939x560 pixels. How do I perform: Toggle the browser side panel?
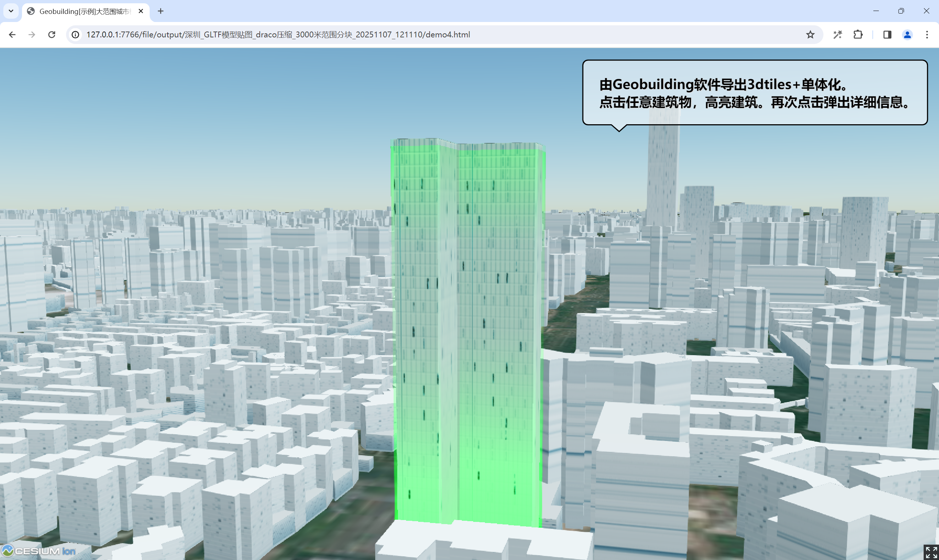click(x=887, y=35)
